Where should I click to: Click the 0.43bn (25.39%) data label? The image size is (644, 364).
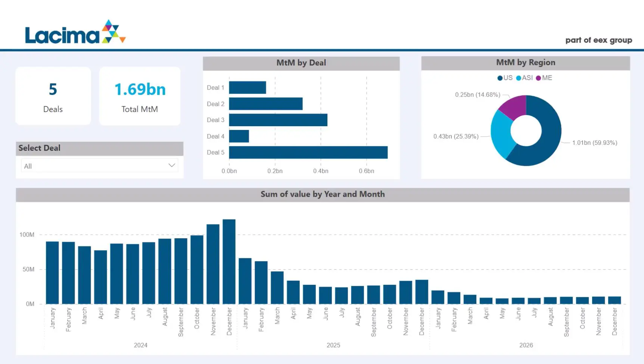(x=456, y=136)
